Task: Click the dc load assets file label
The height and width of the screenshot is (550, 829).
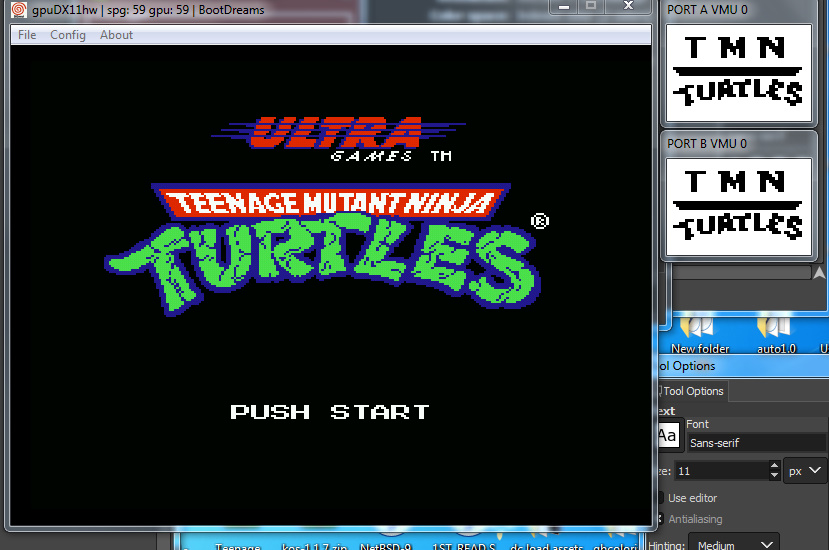Action: [x=546, y=546]
